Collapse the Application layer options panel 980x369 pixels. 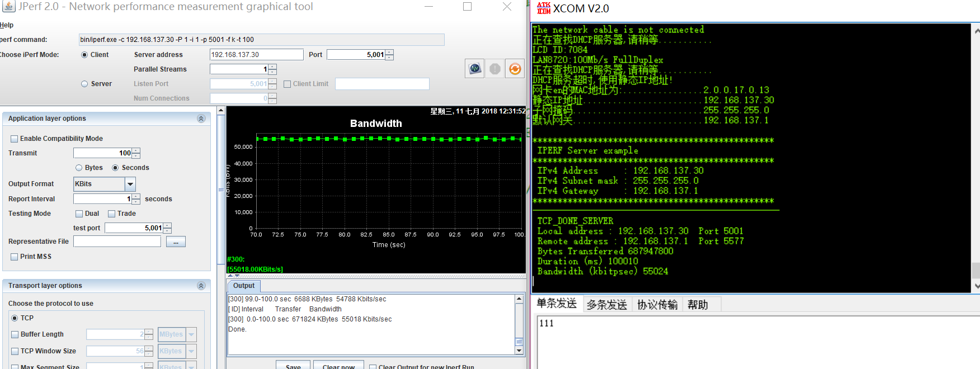click(201, 119)
